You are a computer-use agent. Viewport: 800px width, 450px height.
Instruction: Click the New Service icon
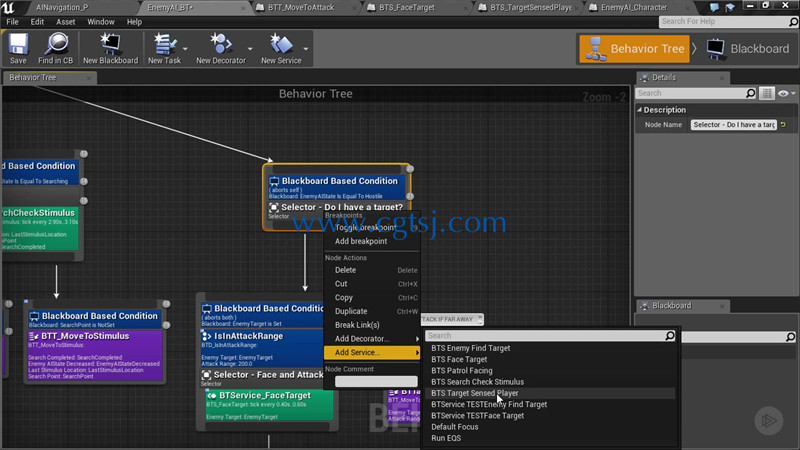[x=281, y=44]
